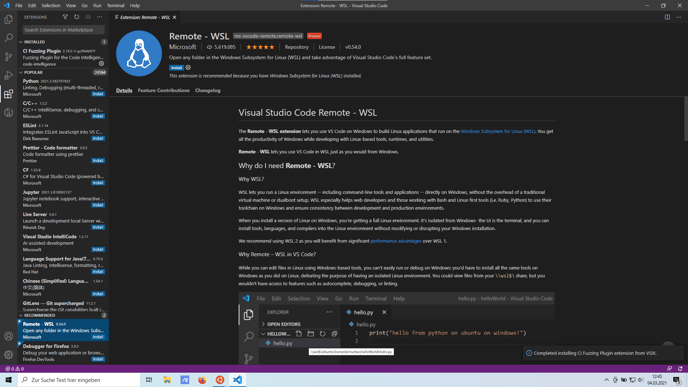
Task: Install the Live Server extension
Action: (98, 227)
